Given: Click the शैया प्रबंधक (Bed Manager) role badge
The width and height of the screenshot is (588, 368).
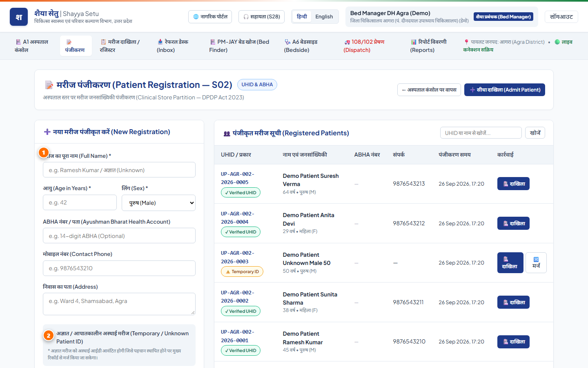Looking at the screenshot, I should 503,17.
